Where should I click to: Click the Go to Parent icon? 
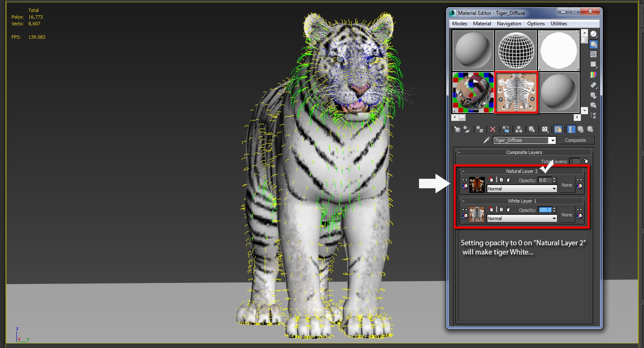click(581, 129)
